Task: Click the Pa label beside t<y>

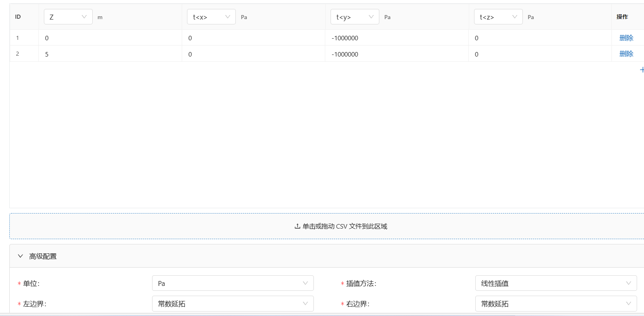Action: coord(387,17)
